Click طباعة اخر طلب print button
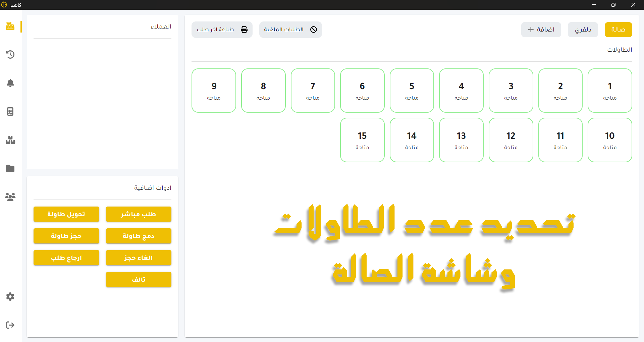This screenshot has width=644, height=342. click(x=222, y=30)
